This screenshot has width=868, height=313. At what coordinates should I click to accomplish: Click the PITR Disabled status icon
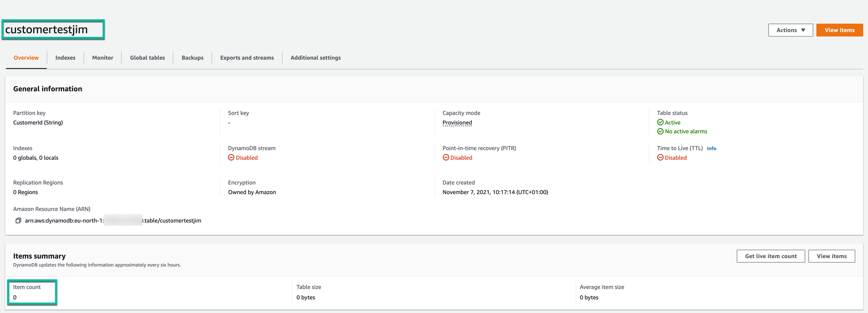(446, 158)
